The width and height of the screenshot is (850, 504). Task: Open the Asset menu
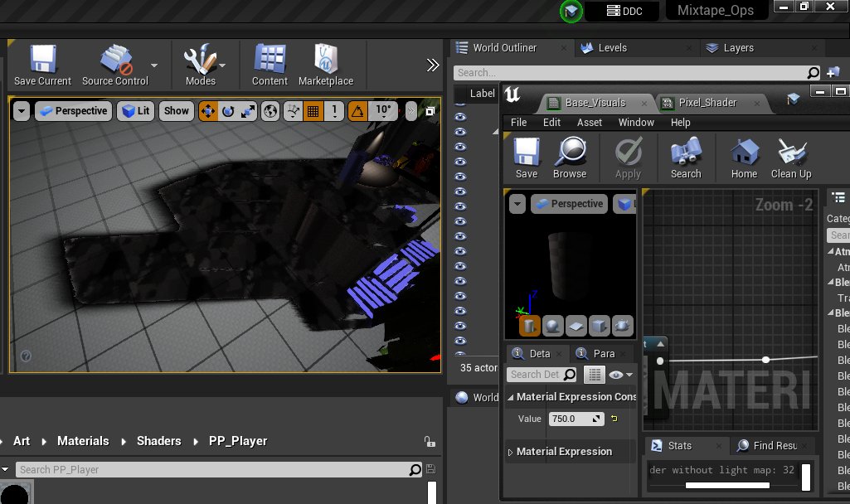(590, 123)
